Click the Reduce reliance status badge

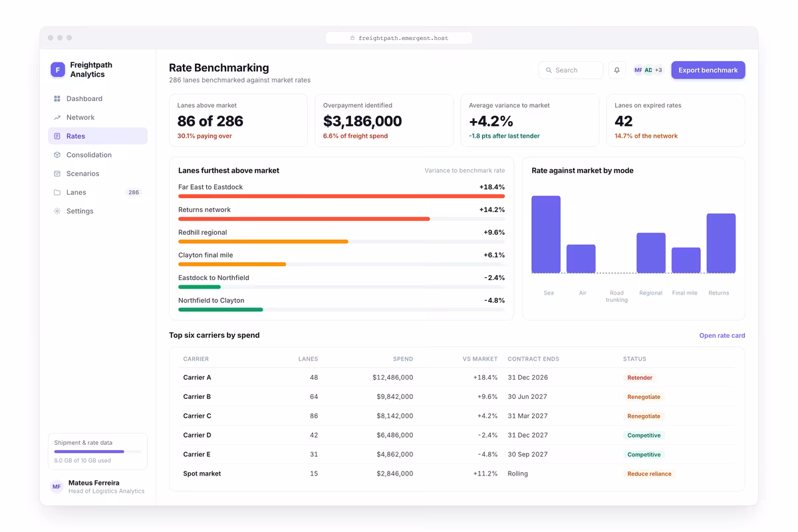[x=649, y=474]
